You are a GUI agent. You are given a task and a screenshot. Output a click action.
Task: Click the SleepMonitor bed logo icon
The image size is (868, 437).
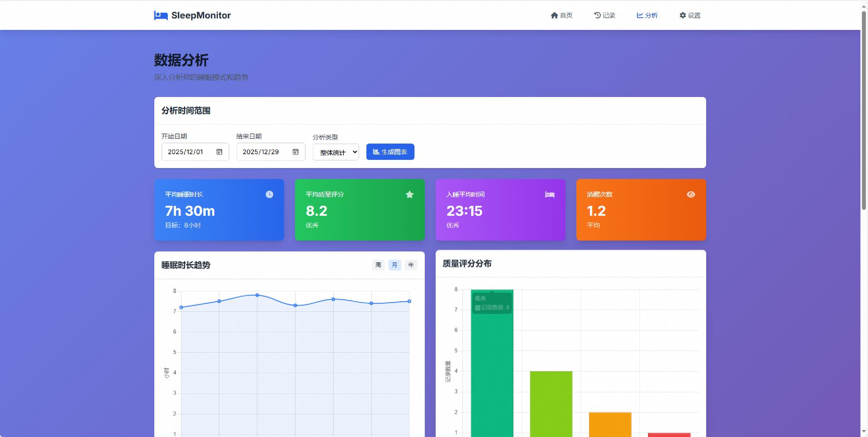click(161, 15)
